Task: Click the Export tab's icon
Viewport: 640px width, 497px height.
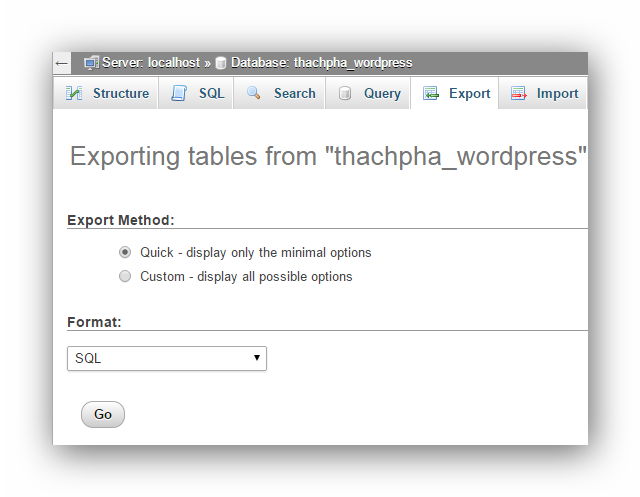Action: tap(431, 94)
